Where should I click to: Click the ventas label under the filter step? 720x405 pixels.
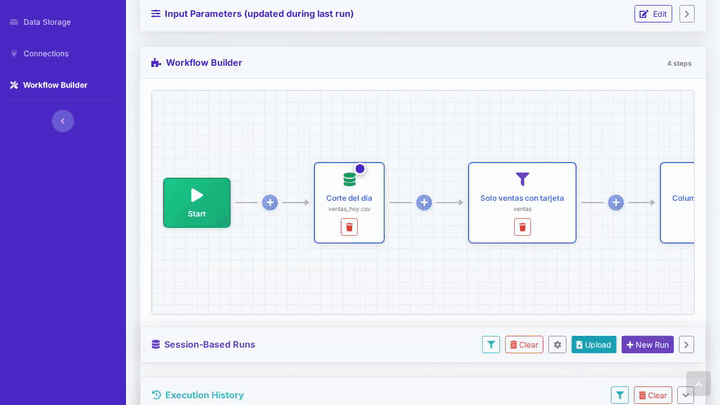point(523,209)
